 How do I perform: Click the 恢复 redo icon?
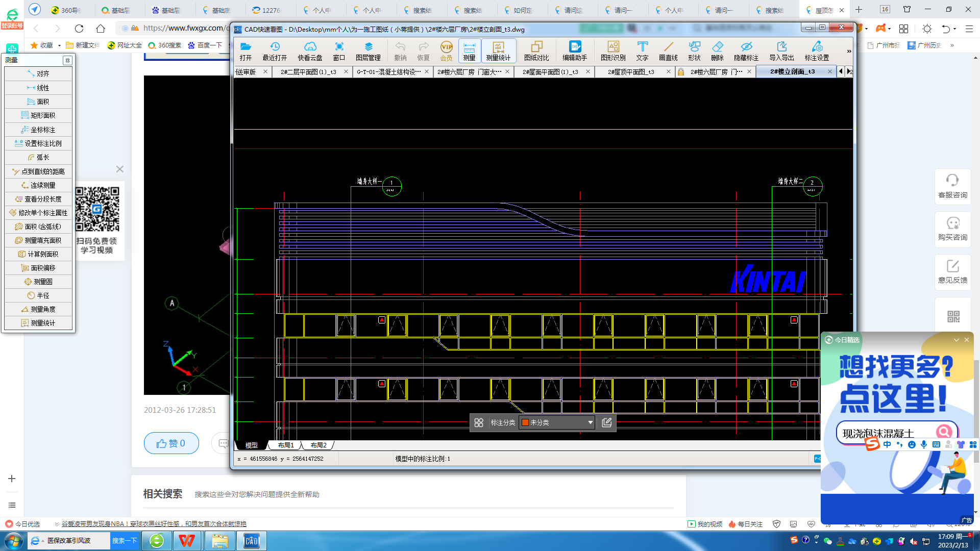click(x=423, y=51)
